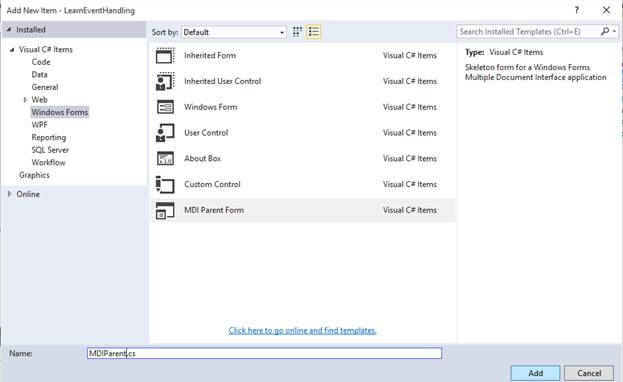Select the Data category
This screenshot has width=623, height=382.
[39, 75]
